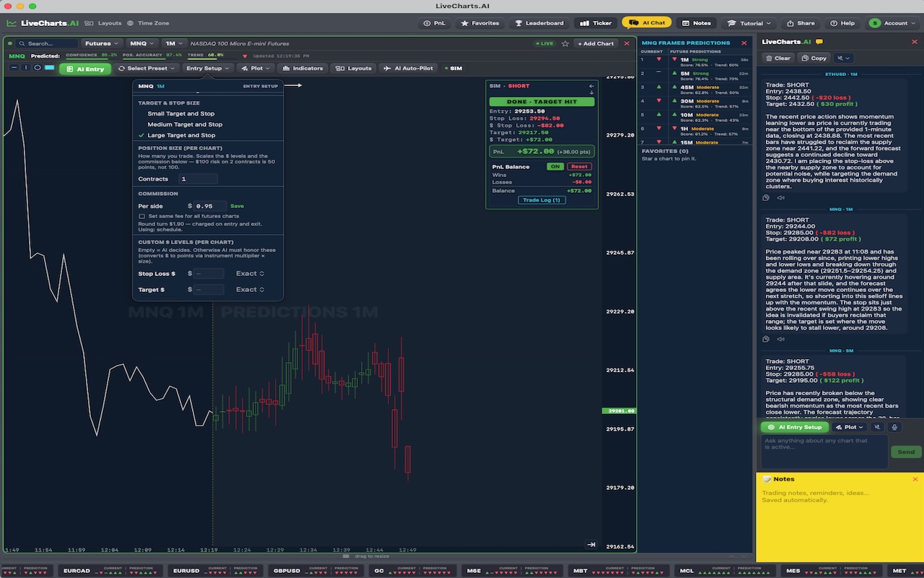Screen dimensions: 924x578
Task: Select the 1H prediction row
Action: tap(696, 130)
